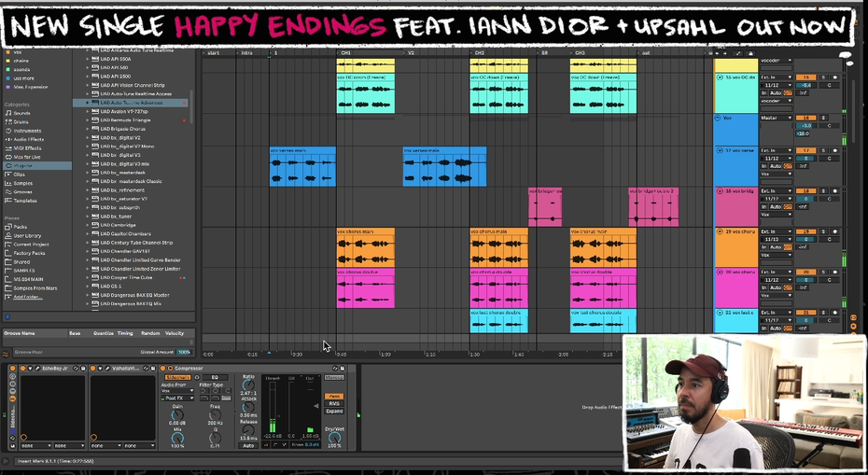This screenshot has width=868, height=475.
Task: Open the Post FX tap dropdown
Action: point(177,398)
